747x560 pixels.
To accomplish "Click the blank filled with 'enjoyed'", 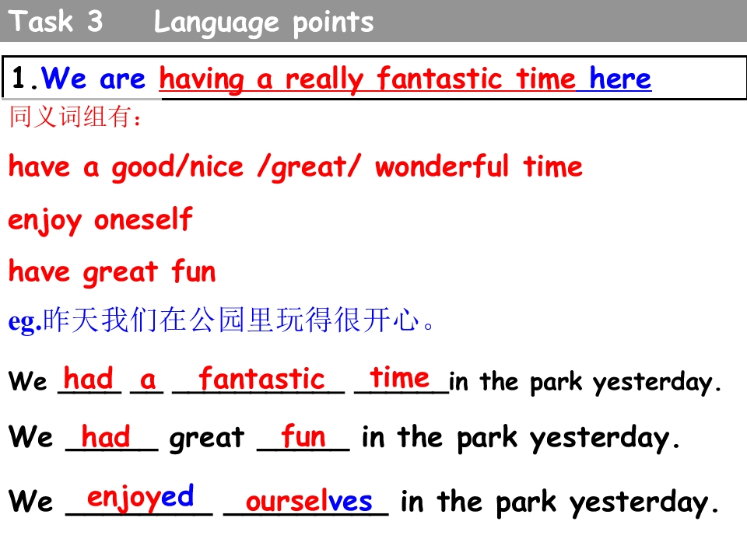I will (140, 496).
